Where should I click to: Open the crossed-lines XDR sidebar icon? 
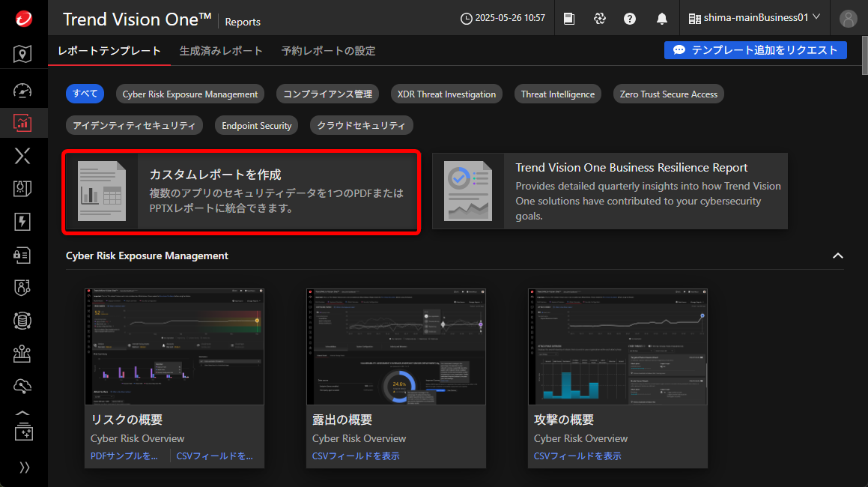[x=22, y=156]
